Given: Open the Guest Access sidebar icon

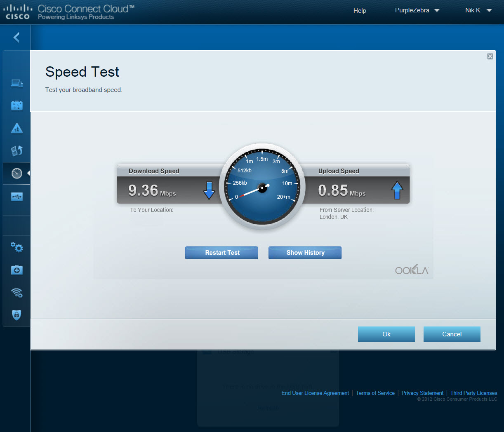Looking at the screenshot, I should click(x=17, y=106).
